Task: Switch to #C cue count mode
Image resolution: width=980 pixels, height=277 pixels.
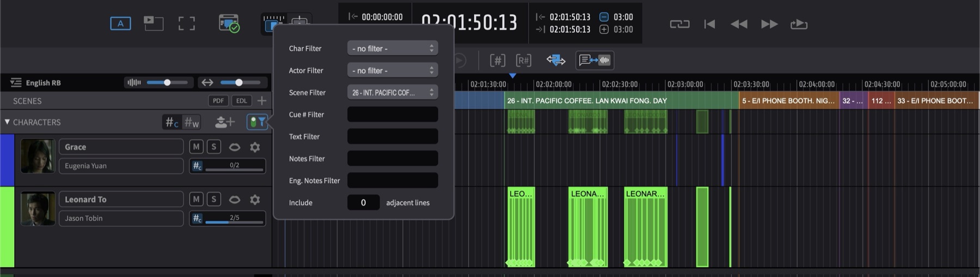Action: tap(172, 122)
